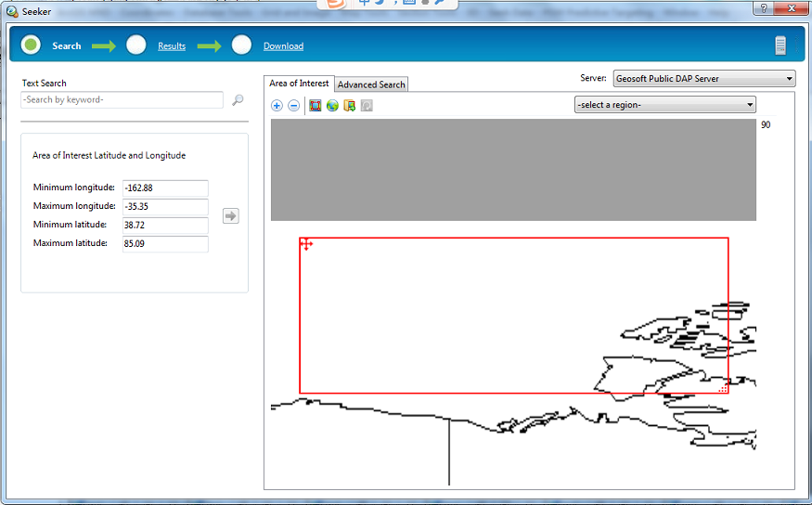Select the area of interest rectangle tool
The width and height of the screenshot is (812, 505).
pos(315,106)
